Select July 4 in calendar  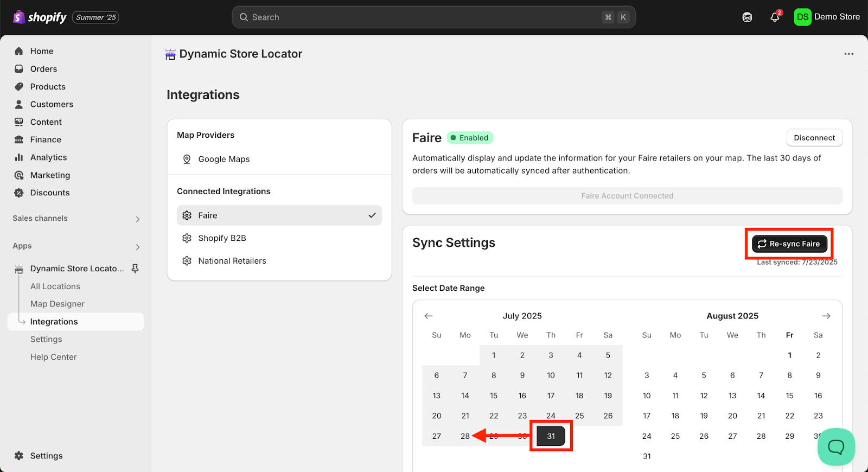[x=579, y=355]
